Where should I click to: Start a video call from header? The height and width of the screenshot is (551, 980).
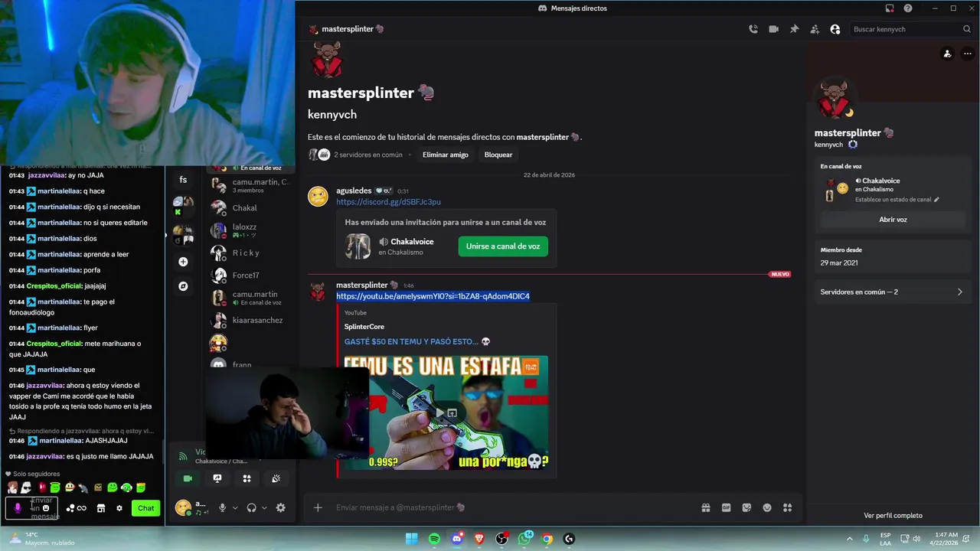click(x=774, y=29)
